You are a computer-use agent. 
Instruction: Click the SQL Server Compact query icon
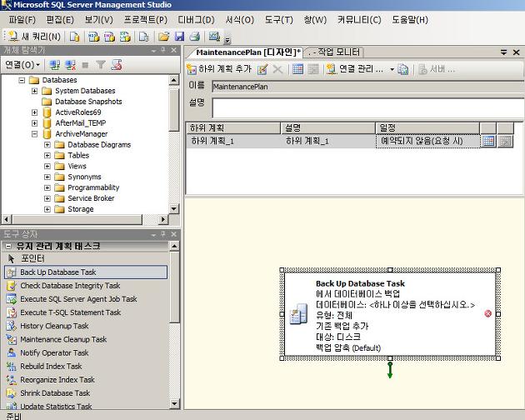point(144,36)
